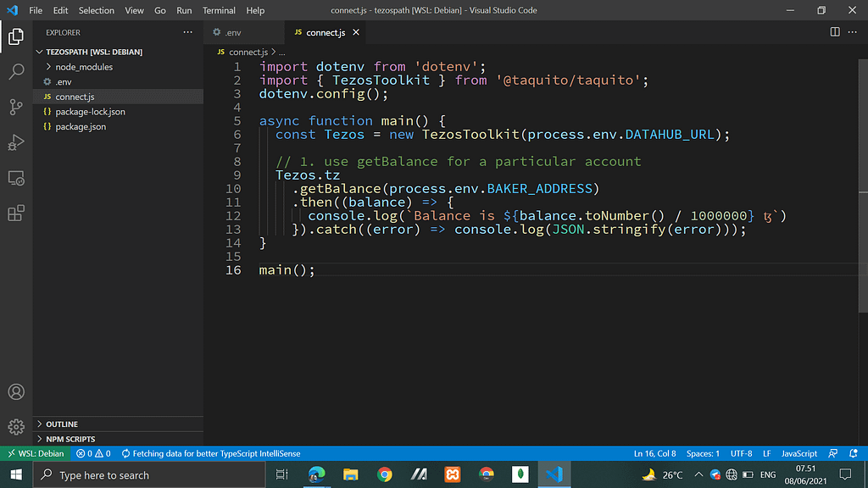Open the Accounts menu icon
This screenshot has height=488, width=868.
pyautogui.click(x=16, y=391)
